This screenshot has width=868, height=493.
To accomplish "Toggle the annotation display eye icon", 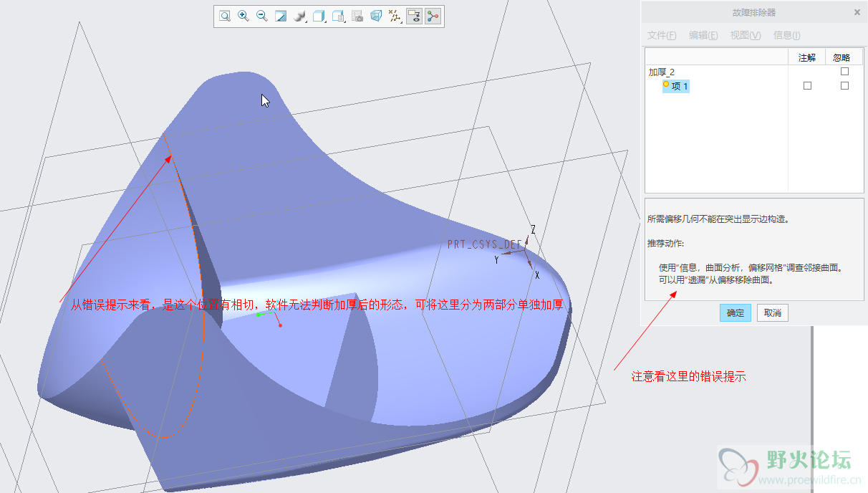I will (414, 16).
